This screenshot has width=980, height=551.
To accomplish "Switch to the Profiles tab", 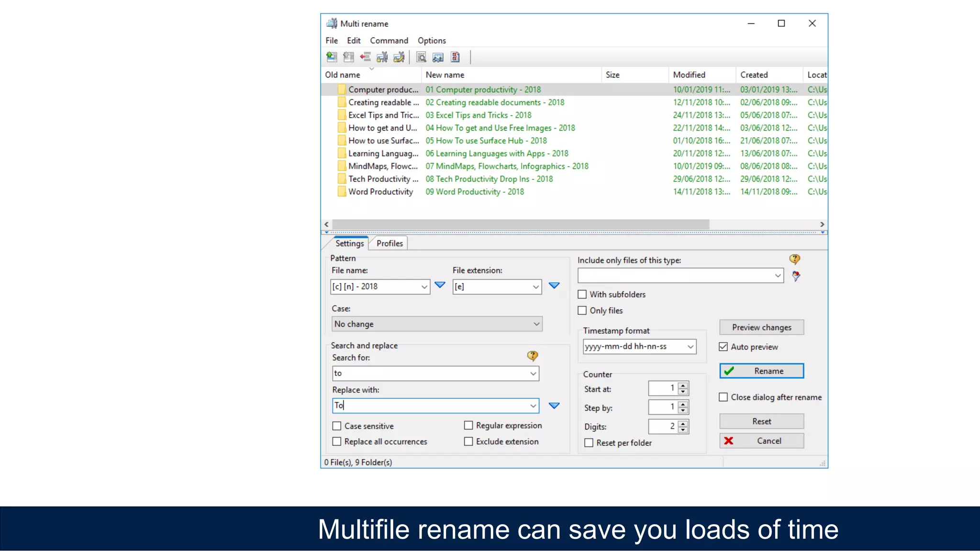I will click(x=390, y=243).
